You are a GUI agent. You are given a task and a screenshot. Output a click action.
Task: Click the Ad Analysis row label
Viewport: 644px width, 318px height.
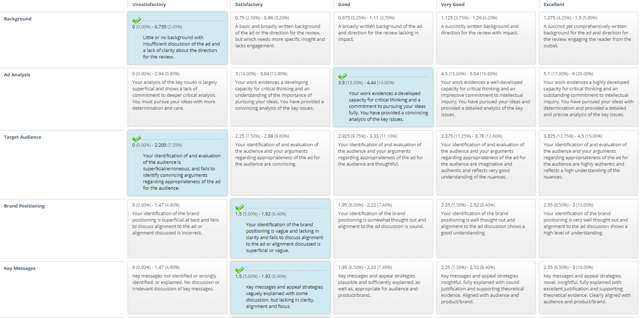click(x=17, y=75)
